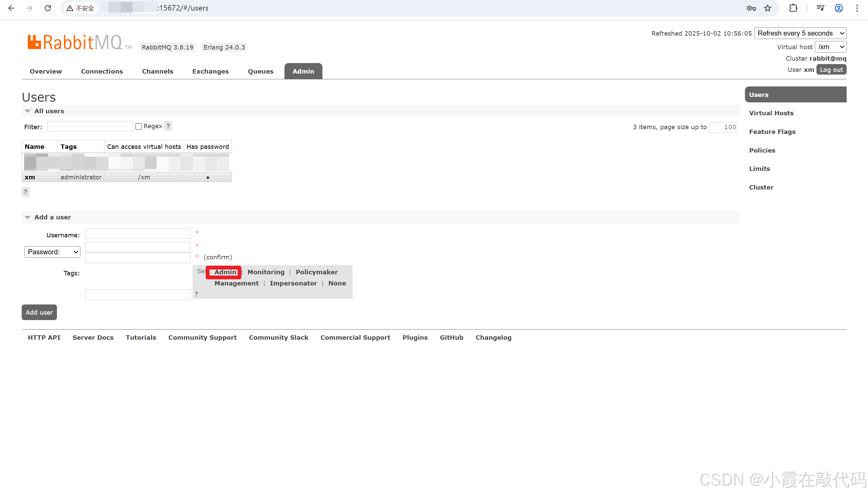Screen dimensions: 868x494
Task: Click the Username input field
Action: (x=137, y=233)
